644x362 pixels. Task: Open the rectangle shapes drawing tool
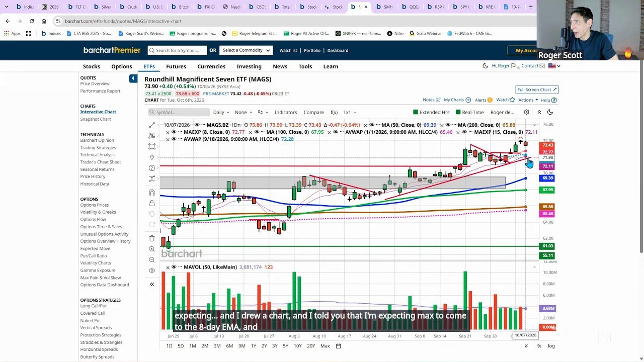[152, 146]
